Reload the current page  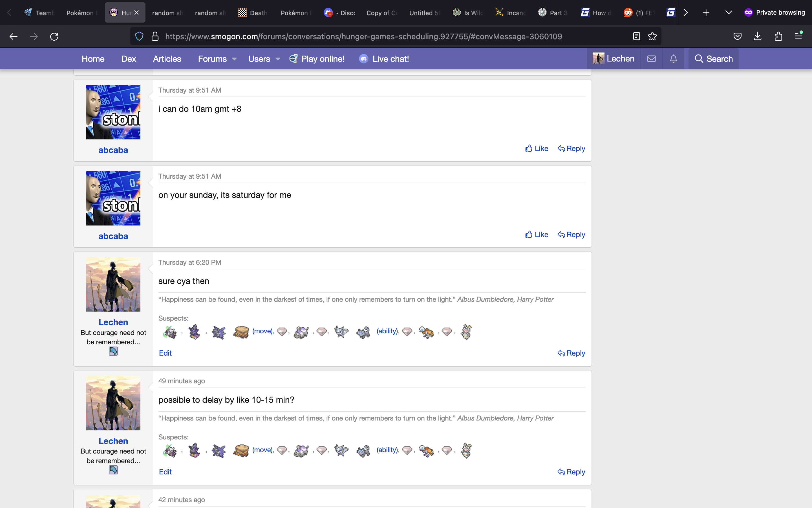(54, 36)
